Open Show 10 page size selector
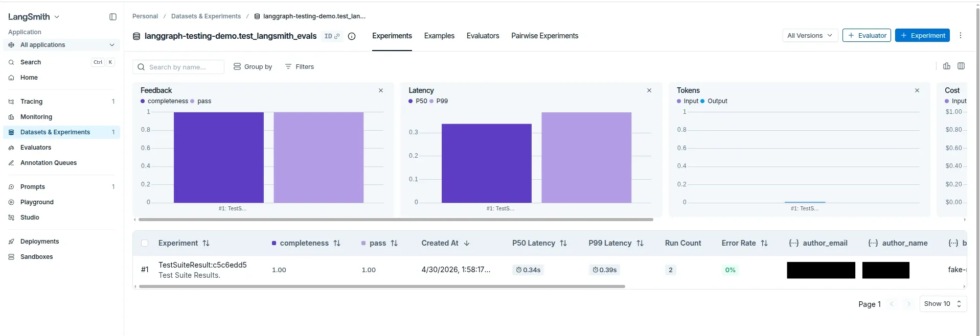The width and height of the screenshot is (980, 336). coord(943,304)
